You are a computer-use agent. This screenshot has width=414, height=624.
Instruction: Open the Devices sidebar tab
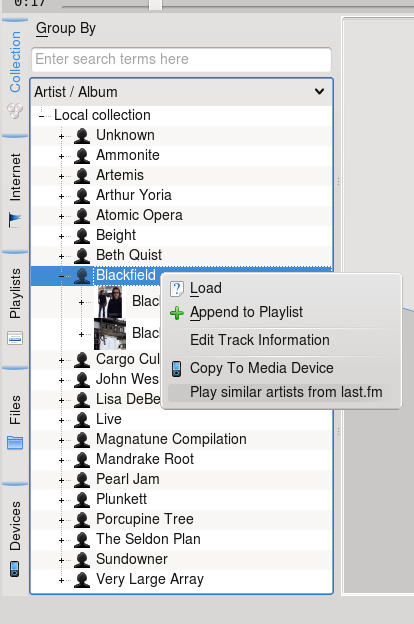pos(15,539)
